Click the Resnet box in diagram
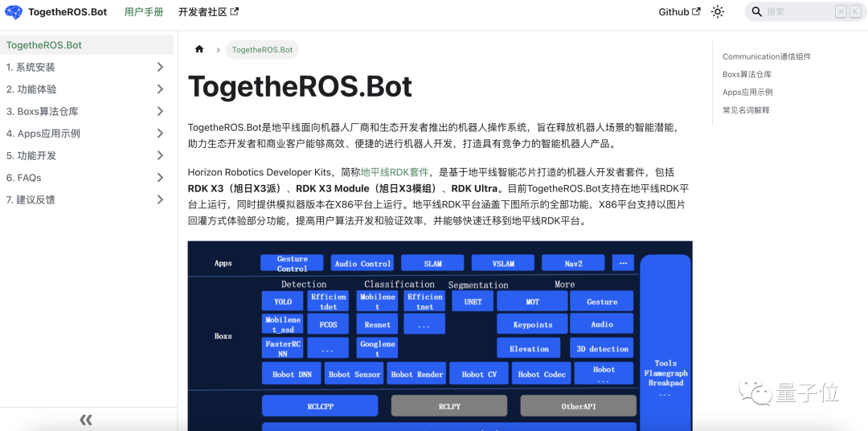 pos(378,325)
